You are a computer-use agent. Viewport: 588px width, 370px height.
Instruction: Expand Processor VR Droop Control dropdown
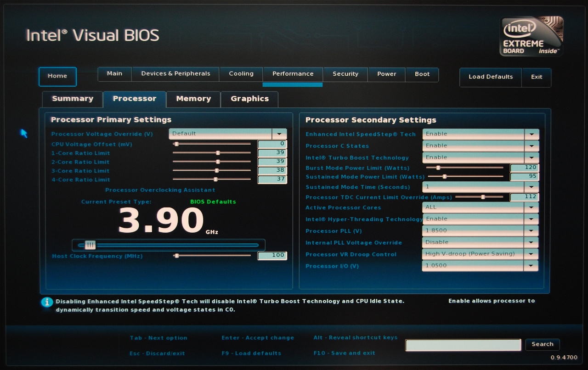pos(531,254)
